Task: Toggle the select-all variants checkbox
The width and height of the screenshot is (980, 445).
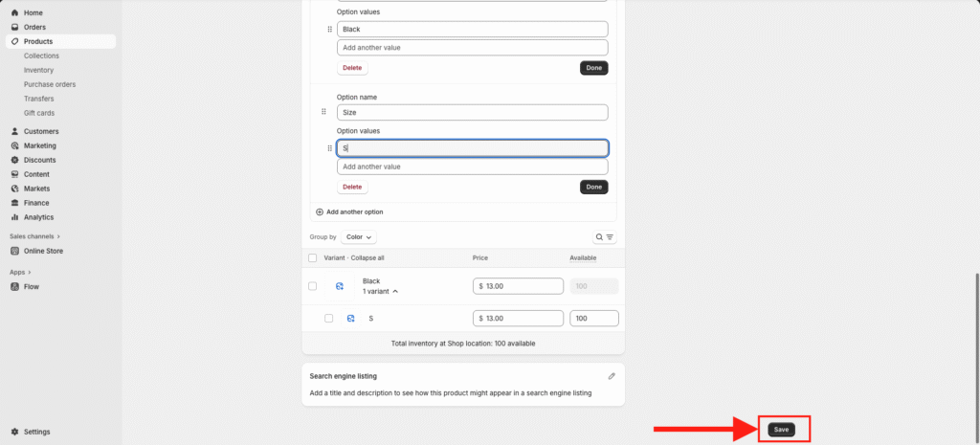Action: pyautogui.click(x=312, y=258)
